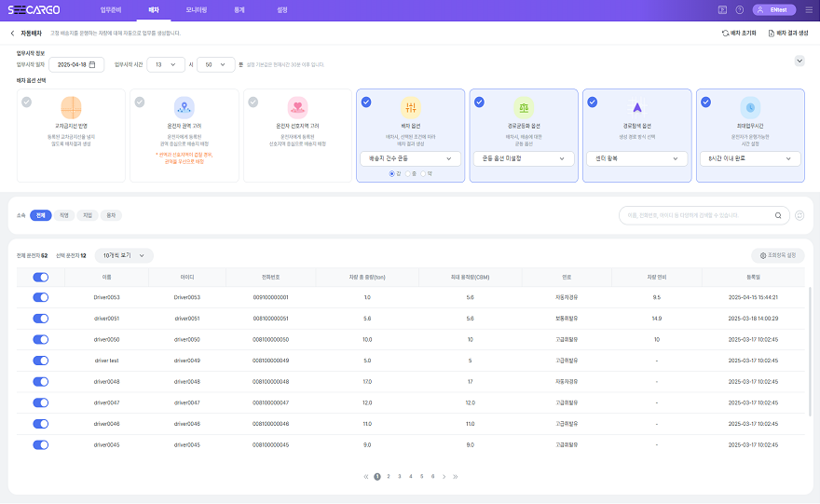Switch to the 모니터링 menu tab
The image size is (820, 504).
click(197, 9)
